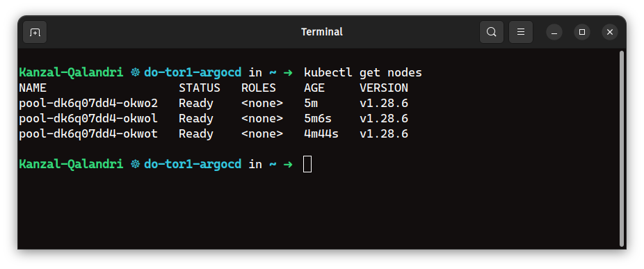The height and width of the screenshot is (269, 644).
Task: Minimize the Terminal window
Action: (x=554, y=32)
